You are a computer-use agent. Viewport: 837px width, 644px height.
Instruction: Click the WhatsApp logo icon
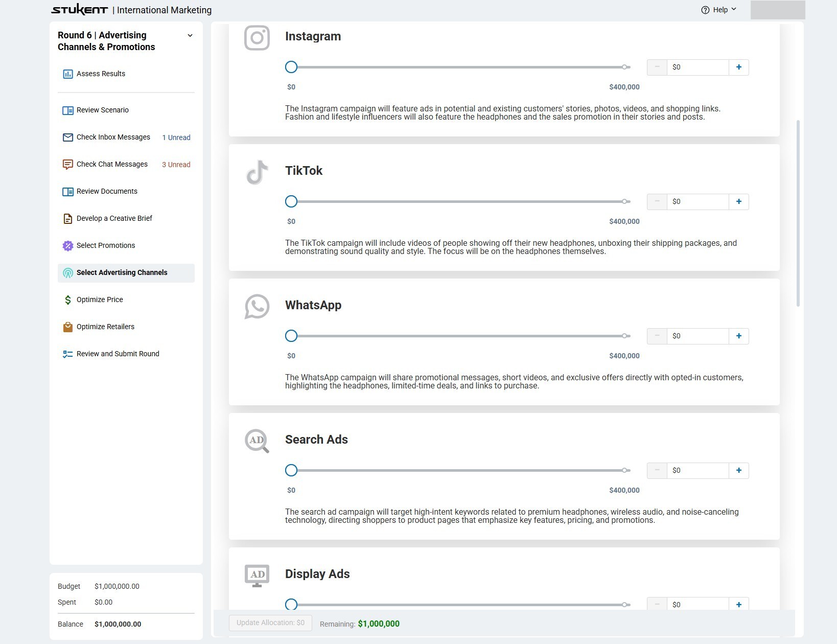257,307
